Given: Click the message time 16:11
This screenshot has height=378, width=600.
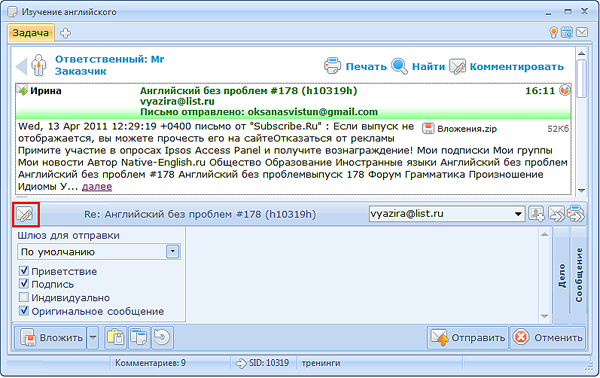Looking at the screenshot, I should pyautogui.click(x=540, y=91).
